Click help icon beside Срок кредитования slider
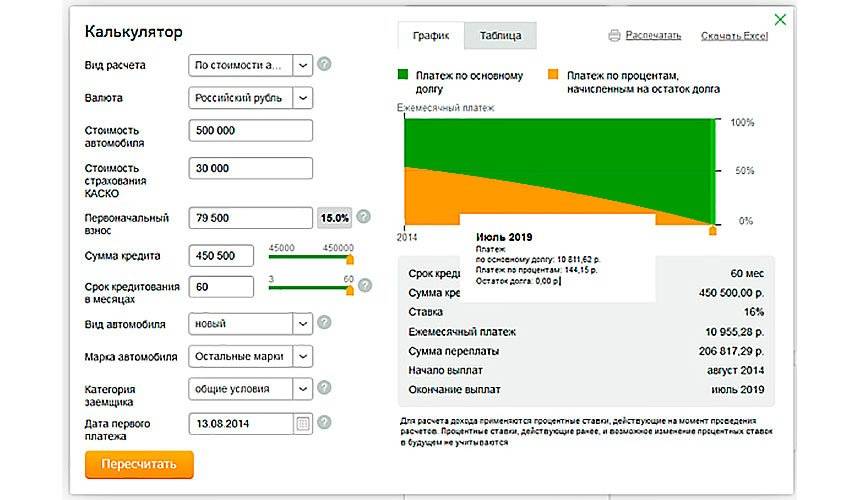 coord(364,286)
